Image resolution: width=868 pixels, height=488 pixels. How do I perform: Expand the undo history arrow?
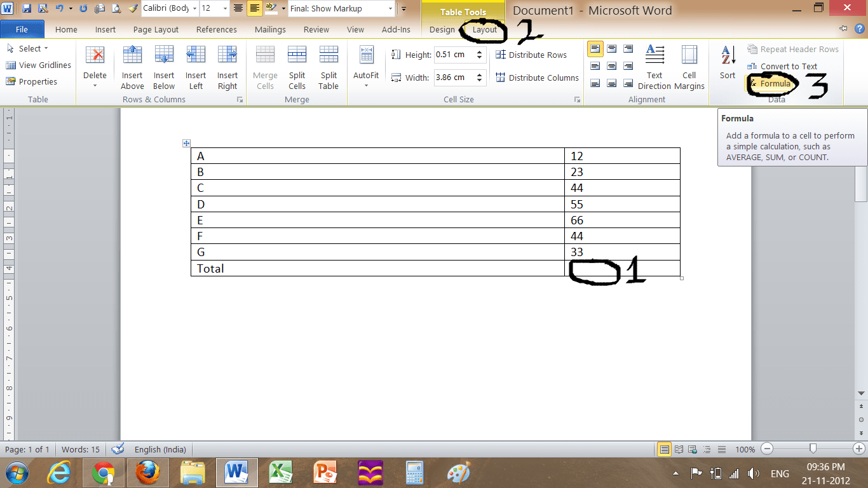click(x=70, y=9)
